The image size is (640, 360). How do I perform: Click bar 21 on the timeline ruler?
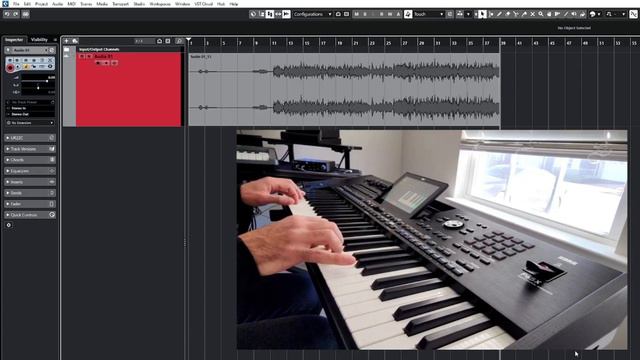[x=356, y=43]
